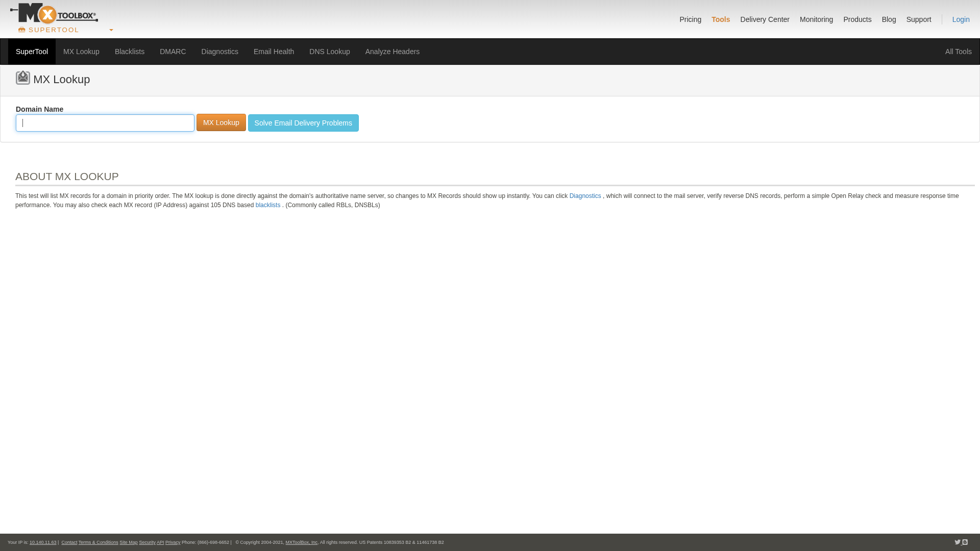Switch to the DMARC tab
Image resolution: width=980 pixels, height=551 pixels.
coord(173,51)
